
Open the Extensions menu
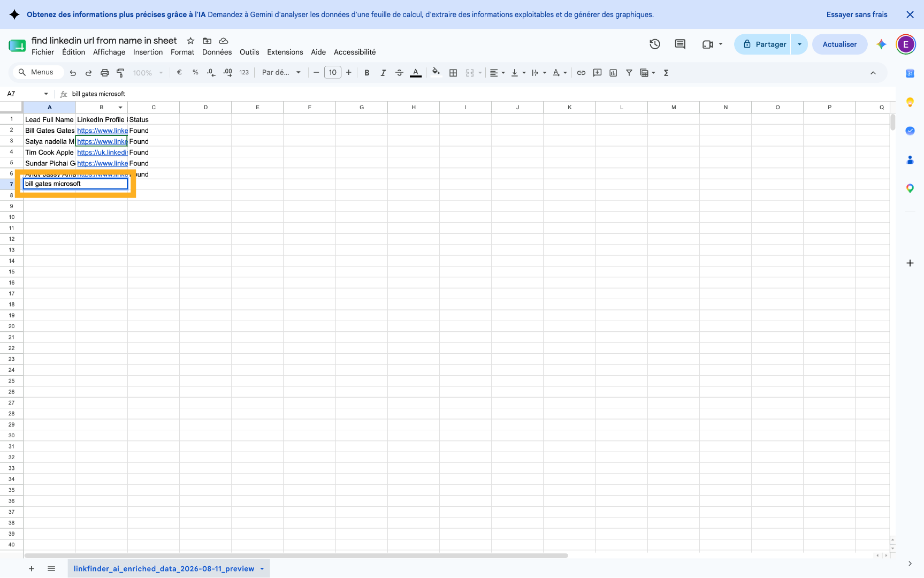point(285,52)
